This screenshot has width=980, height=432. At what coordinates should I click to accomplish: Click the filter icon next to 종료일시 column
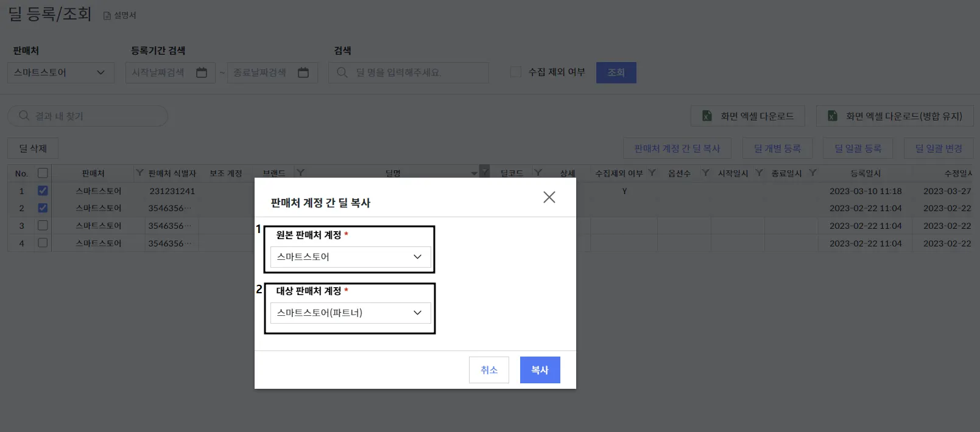point(813,173)
